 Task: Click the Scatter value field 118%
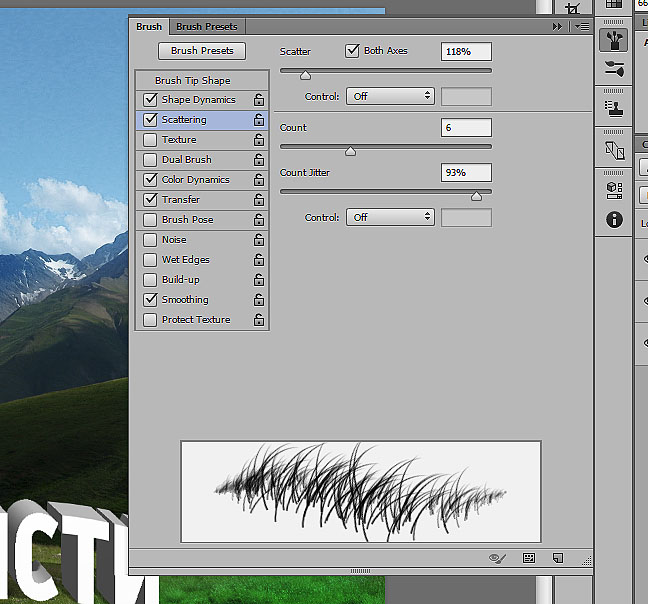[466, 52]
